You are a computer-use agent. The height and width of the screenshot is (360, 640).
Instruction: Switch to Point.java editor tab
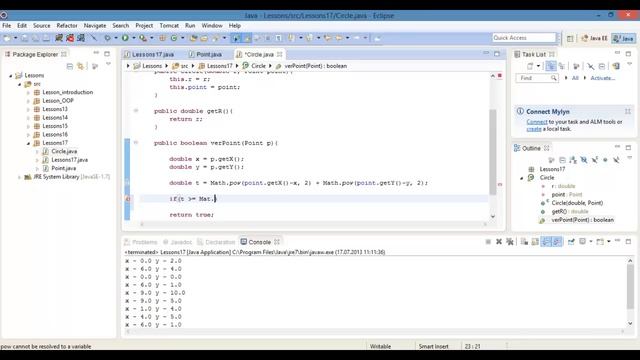[x=206, y=54]
